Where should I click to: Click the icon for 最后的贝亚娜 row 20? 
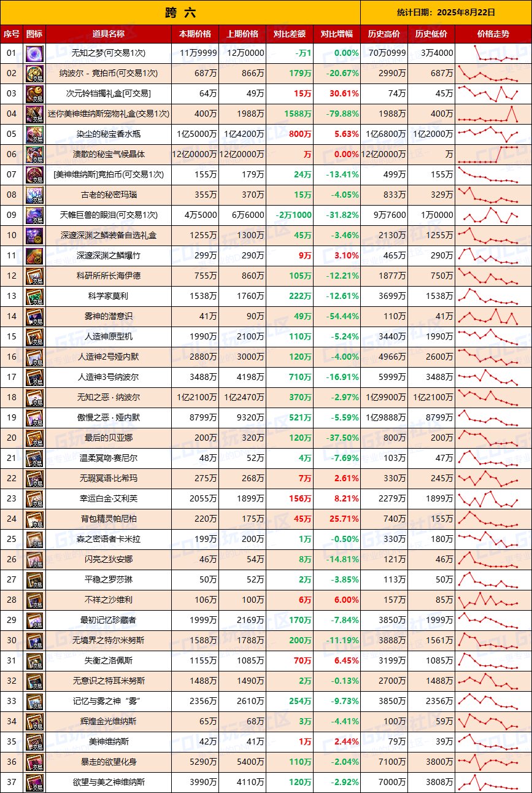point(34,438)
